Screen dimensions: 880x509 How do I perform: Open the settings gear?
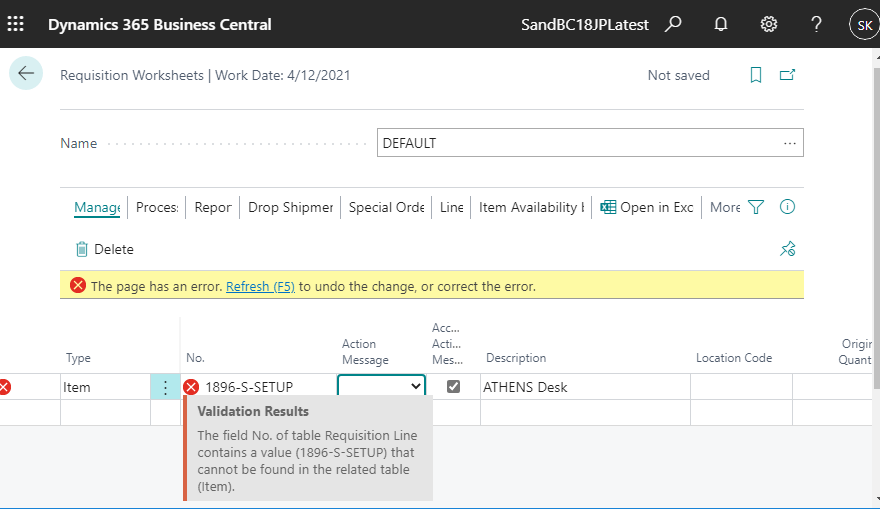pos(768,24)
